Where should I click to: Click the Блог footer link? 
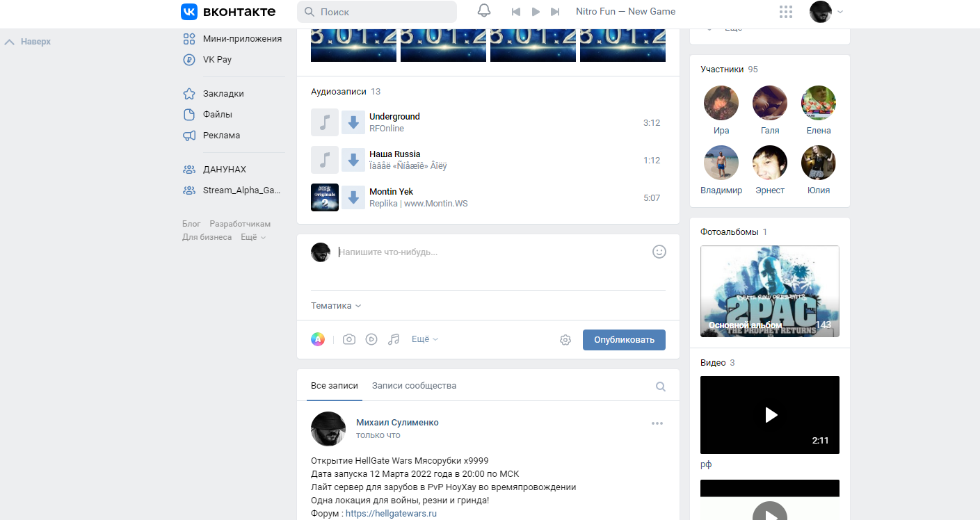click(x=191, y=224)
